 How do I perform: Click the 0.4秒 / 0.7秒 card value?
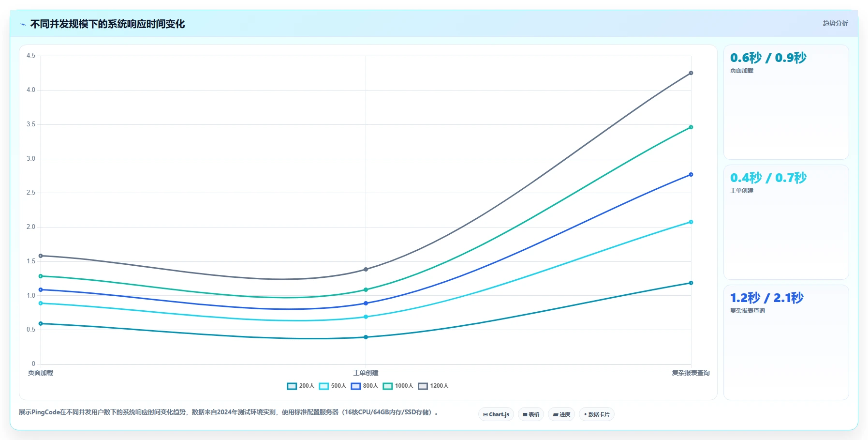768,178
